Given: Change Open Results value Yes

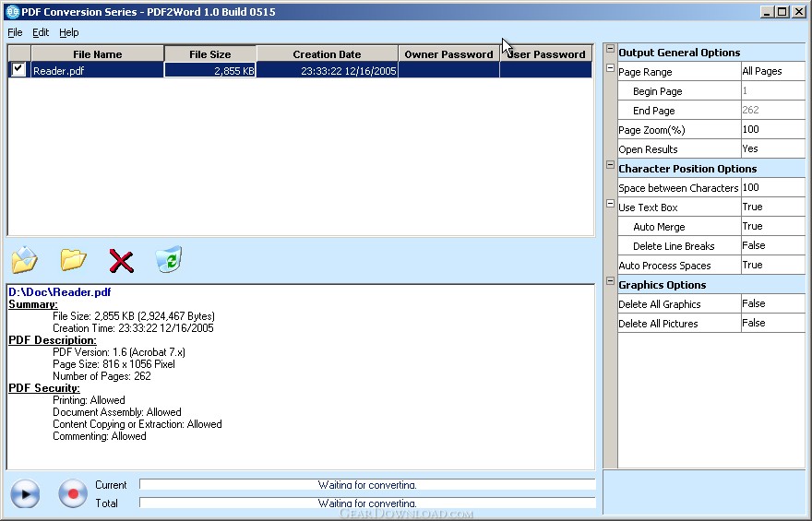Looking at the screenshot, I should (x=772, y=149).
